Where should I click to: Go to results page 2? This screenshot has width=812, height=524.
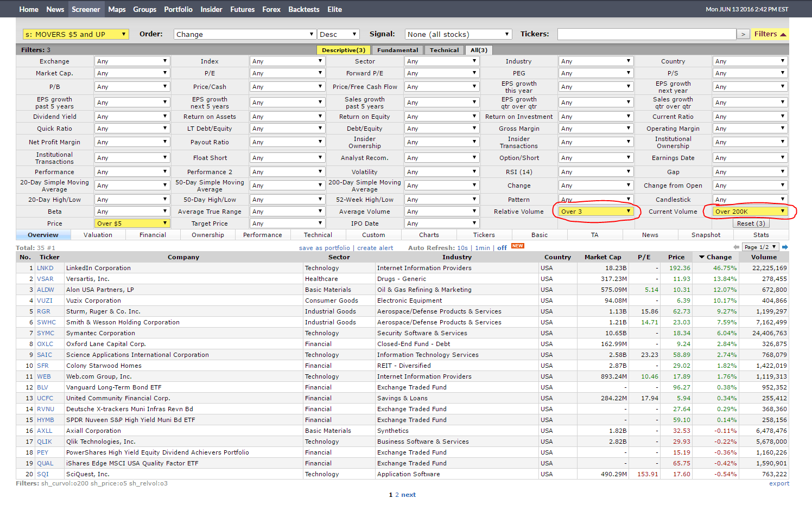[397, 495]
